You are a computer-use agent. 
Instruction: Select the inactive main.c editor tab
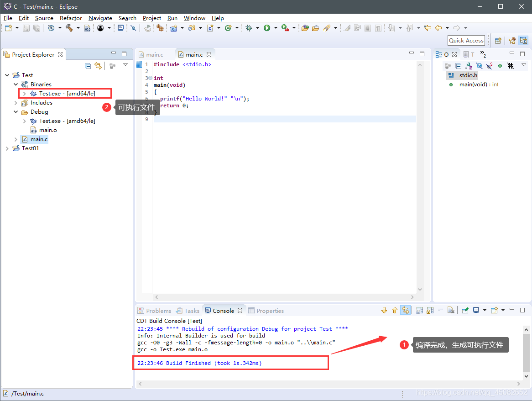point(151,55)
